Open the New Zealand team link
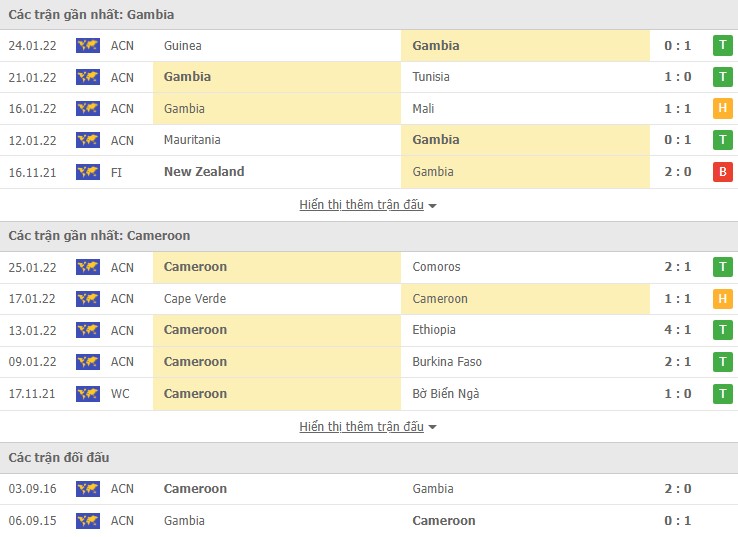Screen dimensions: 738x537 204,172
